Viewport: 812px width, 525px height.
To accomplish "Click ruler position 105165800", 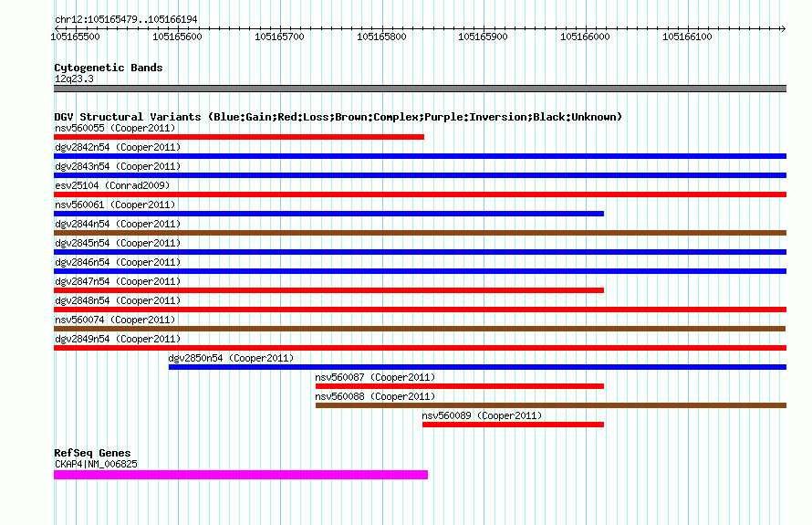I will 381,37.
